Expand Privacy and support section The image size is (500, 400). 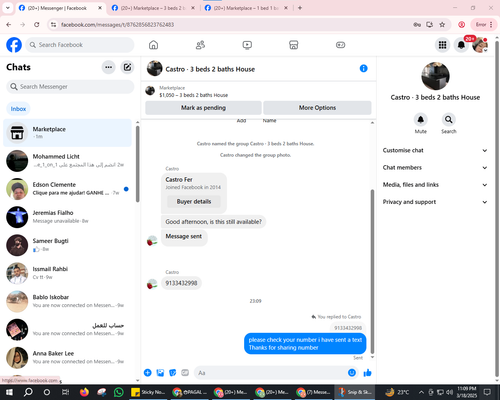tap(435, 202)
